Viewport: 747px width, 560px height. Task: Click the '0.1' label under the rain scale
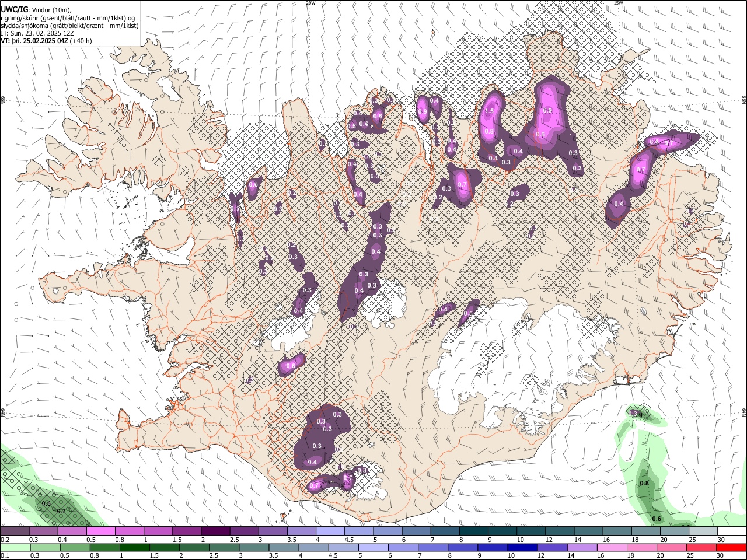[4, 556]
